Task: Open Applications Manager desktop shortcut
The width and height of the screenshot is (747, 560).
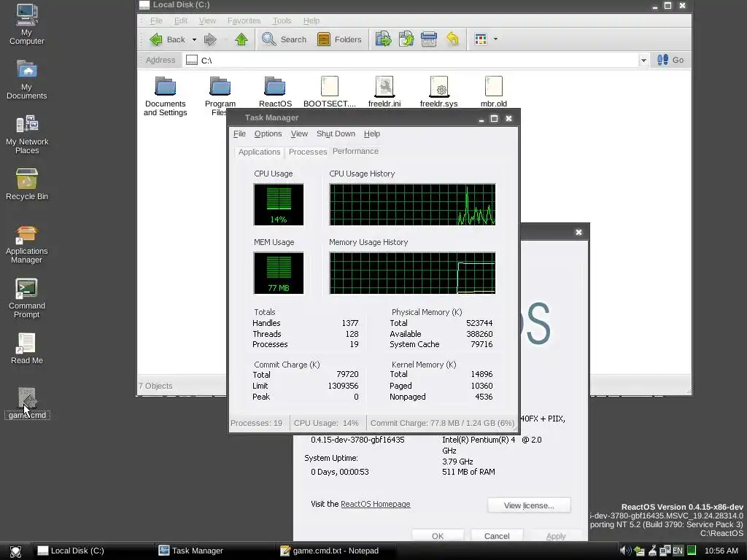Action: (27, 245)
